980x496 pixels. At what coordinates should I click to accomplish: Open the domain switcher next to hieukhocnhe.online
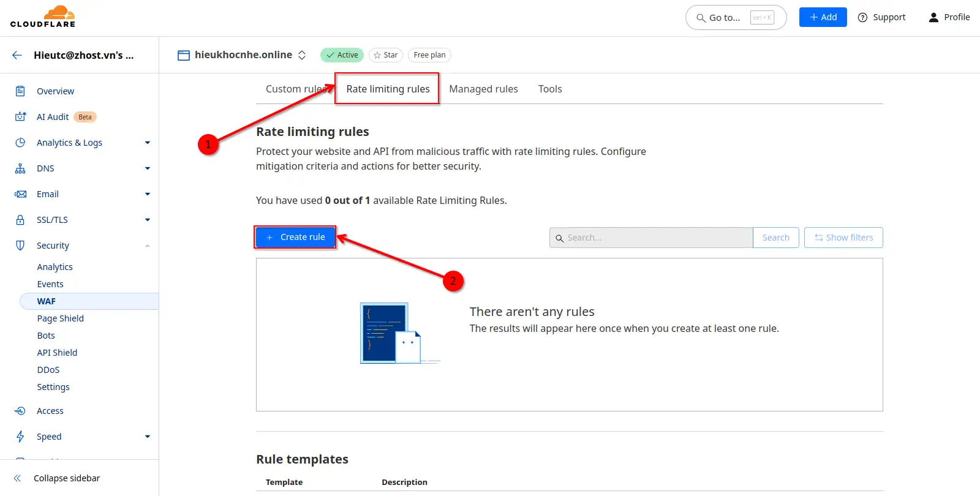tap(302, 55)
